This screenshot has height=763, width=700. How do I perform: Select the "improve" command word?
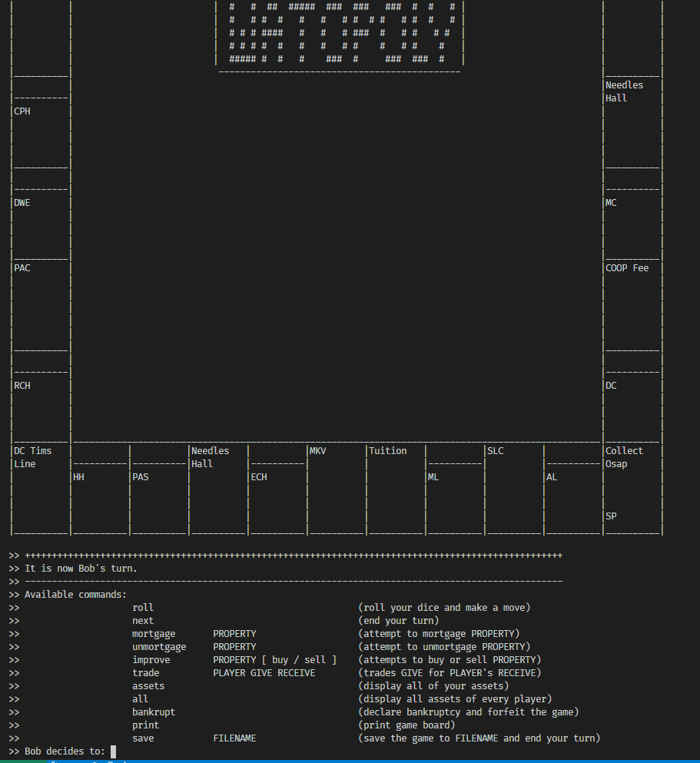151,660
